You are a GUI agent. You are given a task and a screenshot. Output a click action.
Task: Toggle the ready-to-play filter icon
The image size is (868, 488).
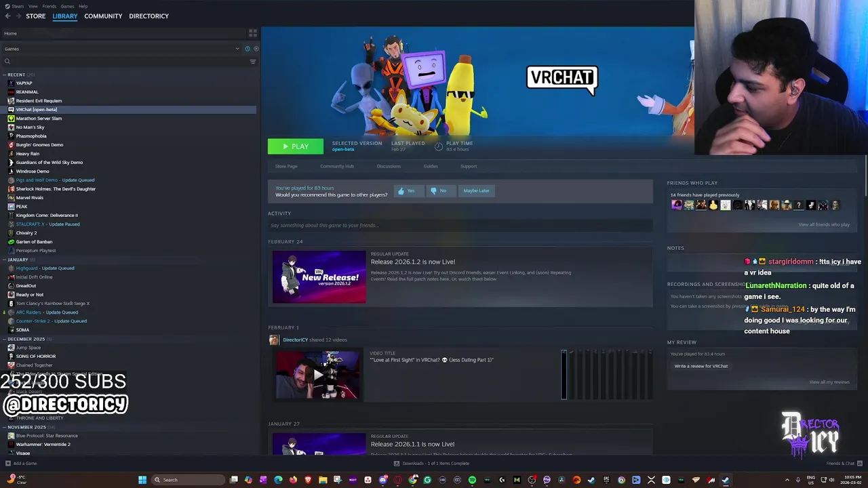(x=256, y=49)
